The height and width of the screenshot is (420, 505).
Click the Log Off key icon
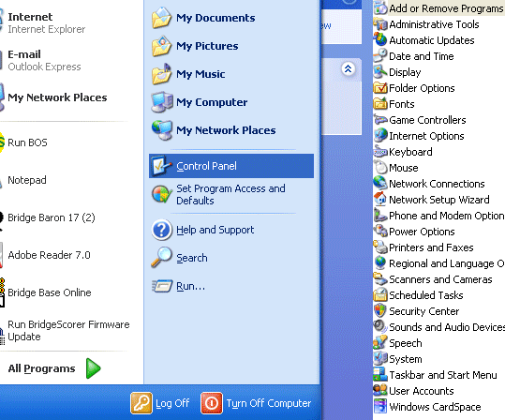141,403
